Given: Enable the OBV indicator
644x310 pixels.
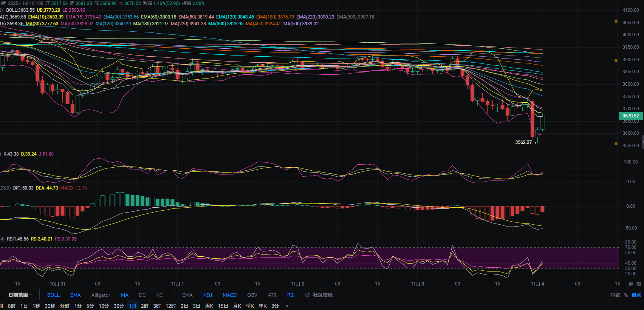Looking at the screenshot, I should [252, 295].
